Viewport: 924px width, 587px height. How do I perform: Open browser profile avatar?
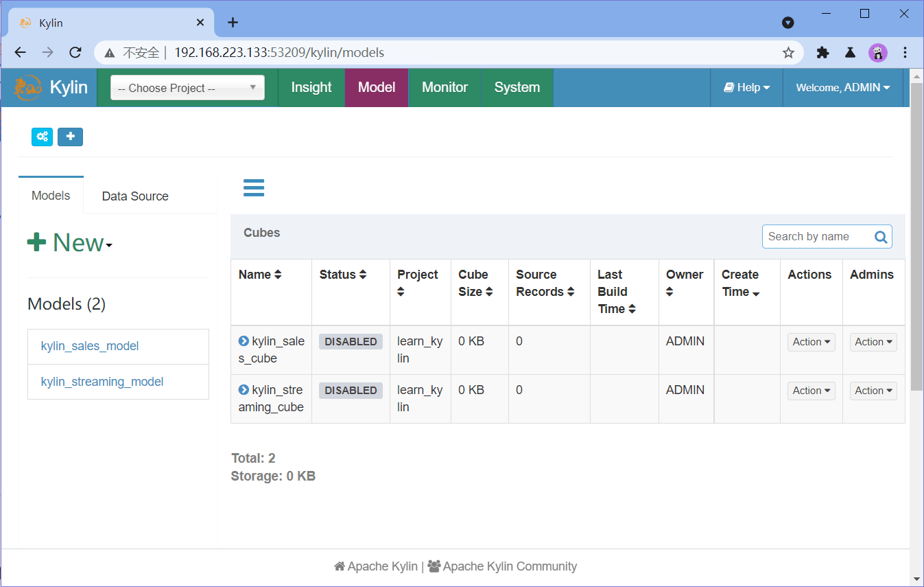tap(878, 52)
